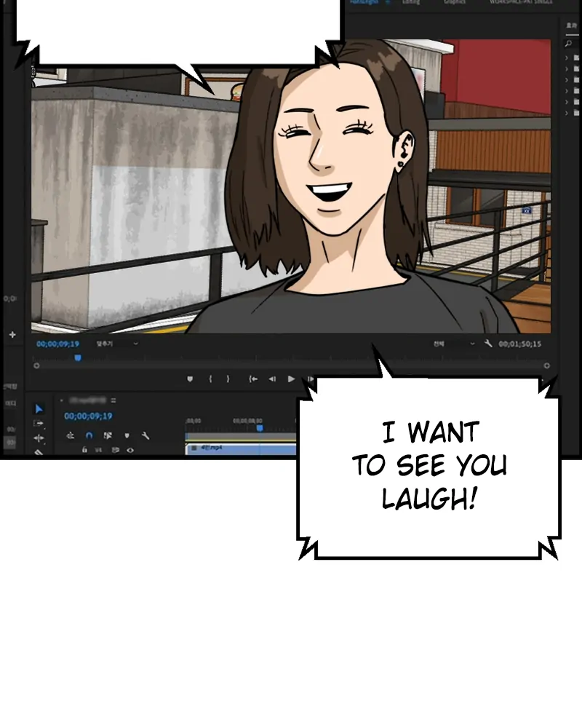Select the Selection arrow tool
Viewport: 582px width, 728px height.
[39, 409]
